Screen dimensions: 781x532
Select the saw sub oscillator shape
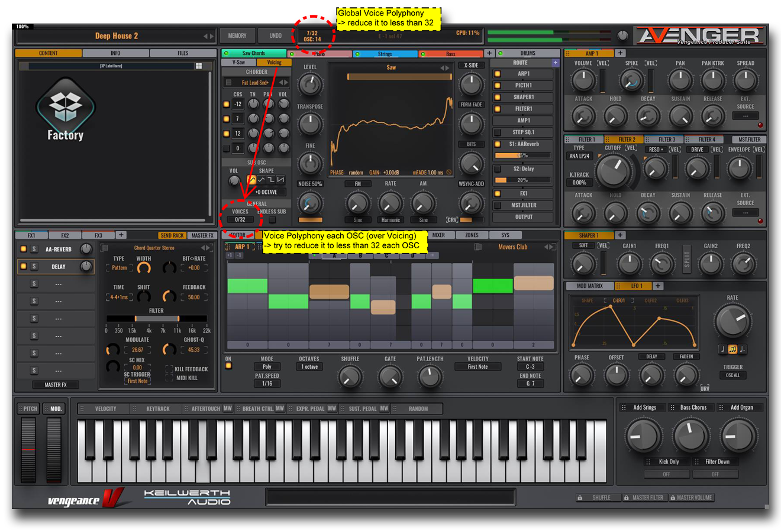pyautogui.click(x=280, y=180)
